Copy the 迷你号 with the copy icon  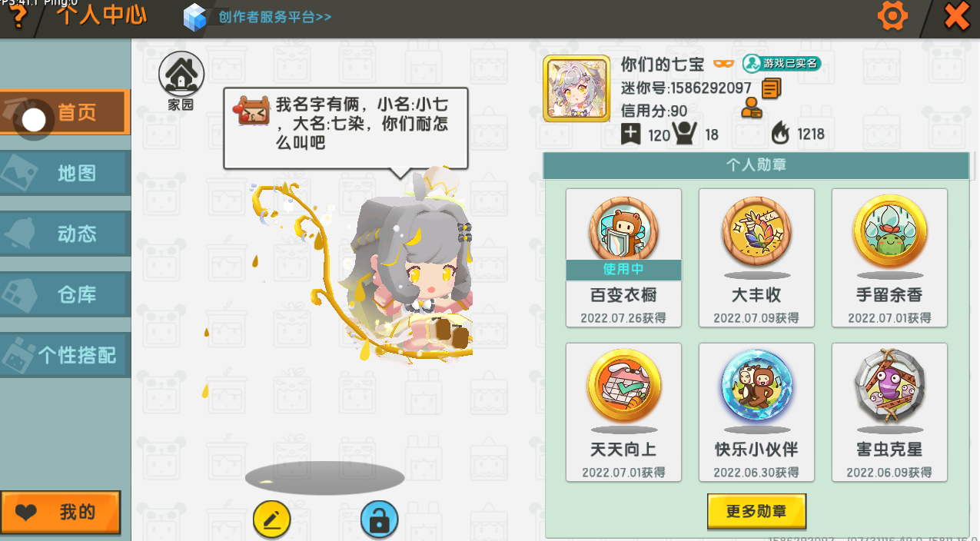[x=771, y=88]
